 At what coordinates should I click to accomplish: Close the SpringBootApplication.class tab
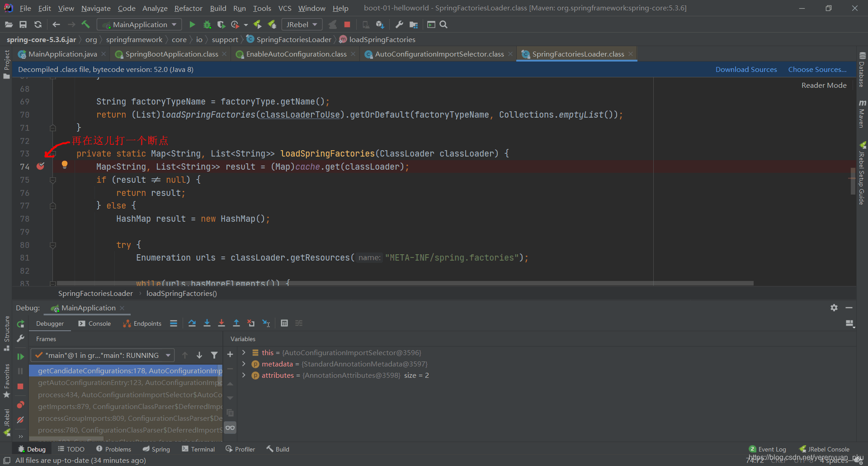225,54
